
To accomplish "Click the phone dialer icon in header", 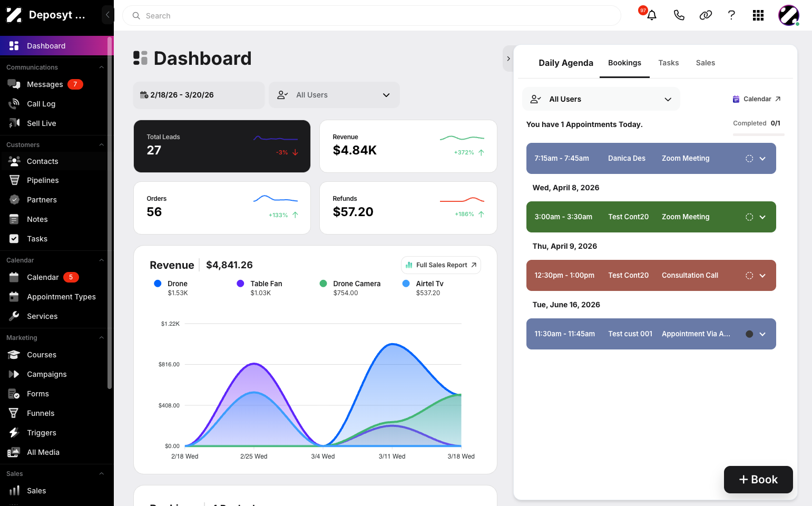I will pos(679,15).
